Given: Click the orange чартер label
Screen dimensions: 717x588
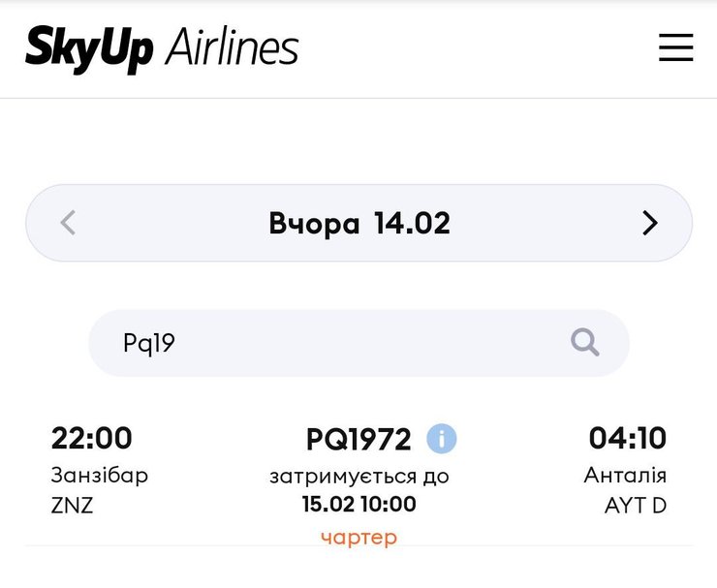Looking at the screenshot, I should (358, 537).
